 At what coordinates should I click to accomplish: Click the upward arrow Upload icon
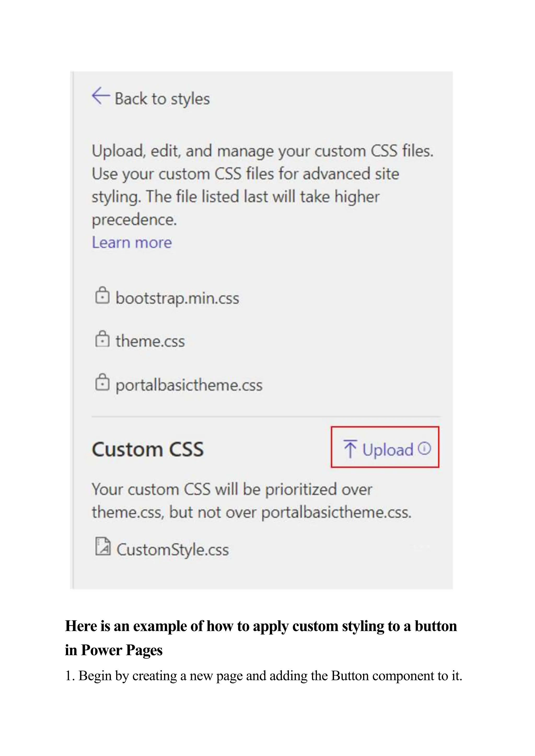[x=350, y=448]
